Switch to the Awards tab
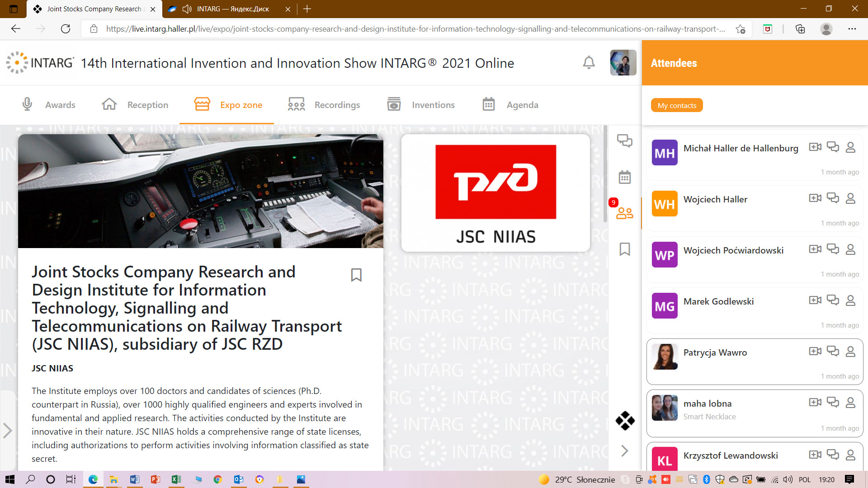 48,105
